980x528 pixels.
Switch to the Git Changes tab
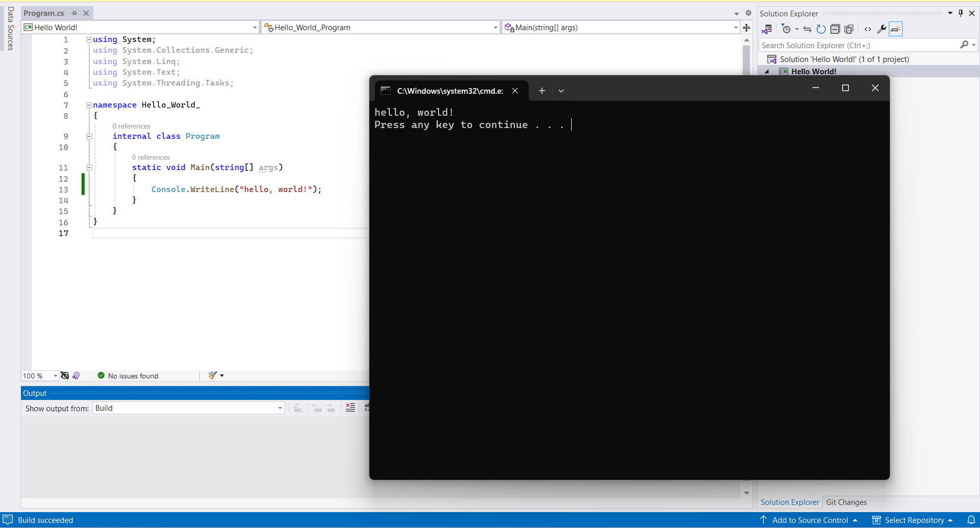click(846, 502)
